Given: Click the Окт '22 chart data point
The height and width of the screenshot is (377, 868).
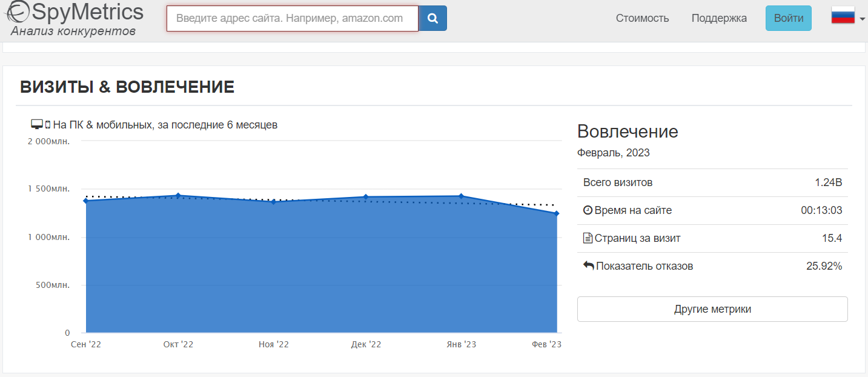Looking at the screenshot, I should pos(178,195).
